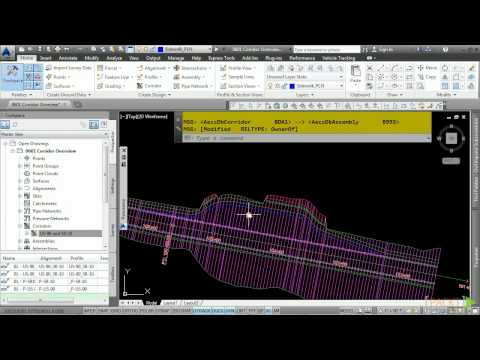This screenshot has width=480, height=360.
Task: Click the Sign In user icon
Action: (x=374, y=50)
